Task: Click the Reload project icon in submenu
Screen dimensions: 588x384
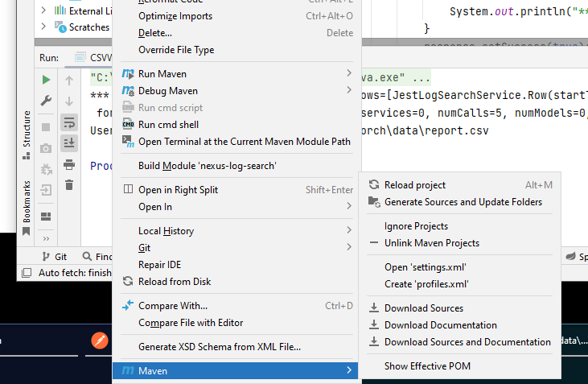Action: coord(374,185)
